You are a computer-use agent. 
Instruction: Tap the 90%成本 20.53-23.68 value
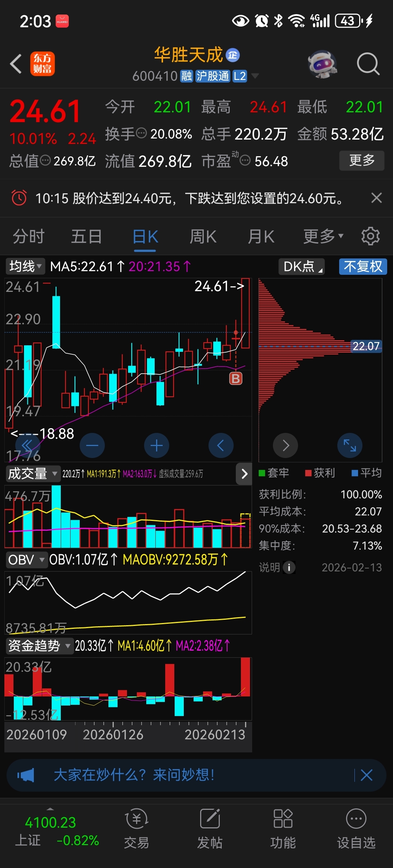(352, 529)
